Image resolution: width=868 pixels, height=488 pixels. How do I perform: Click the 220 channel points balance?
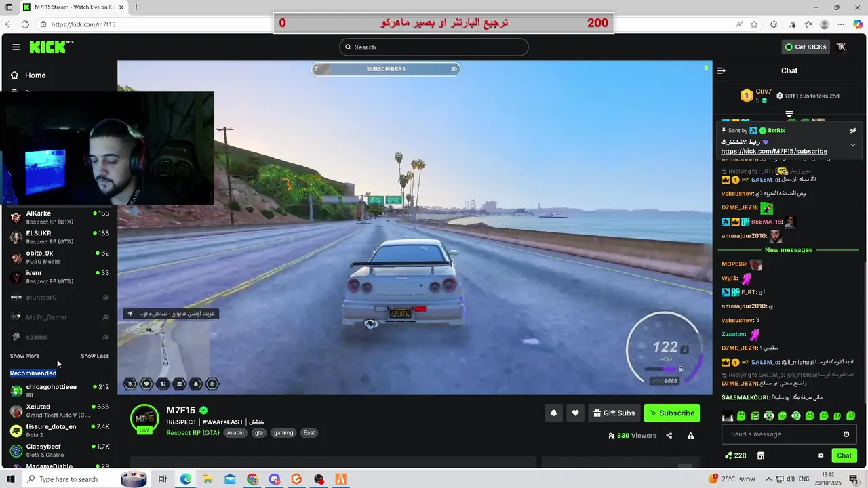click(x=736, y=455)
